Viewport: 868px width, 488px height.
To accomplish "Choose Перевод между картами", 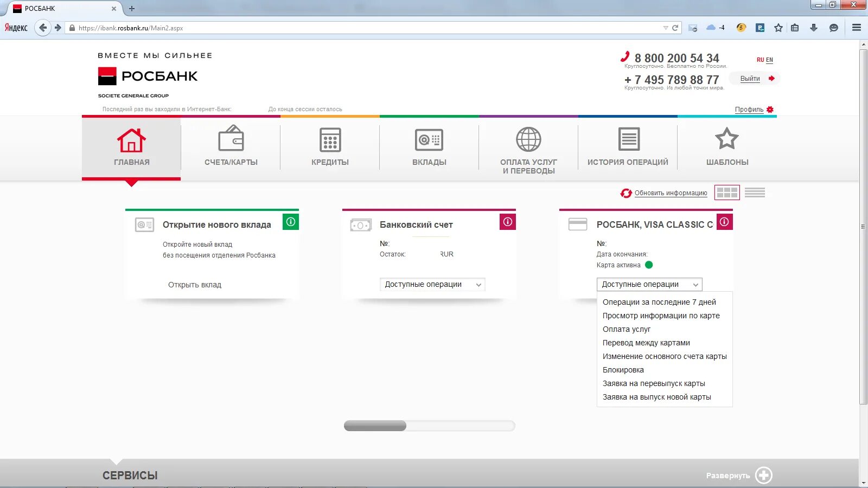I will 646,343.
